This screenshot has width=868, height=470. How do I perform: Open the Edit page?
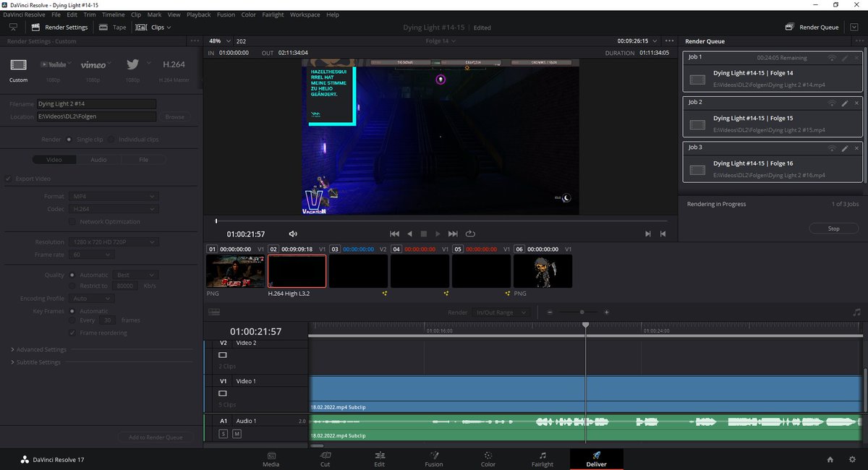[x=379, y=458]
